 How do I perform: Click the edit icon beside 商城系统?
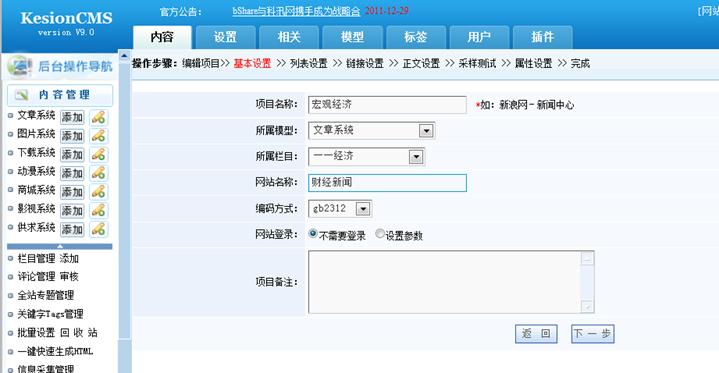click(x=99, y=192)
